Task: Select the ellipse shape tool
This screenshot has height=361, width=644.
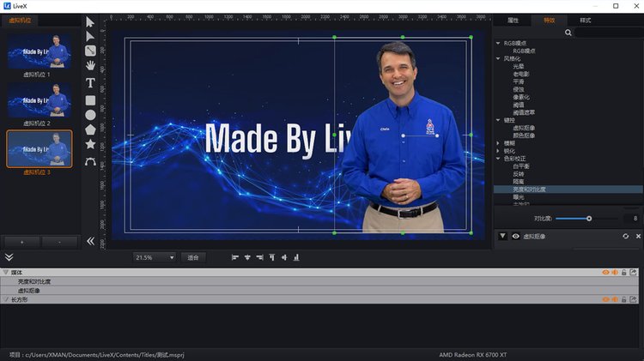Action: point(90,115)
